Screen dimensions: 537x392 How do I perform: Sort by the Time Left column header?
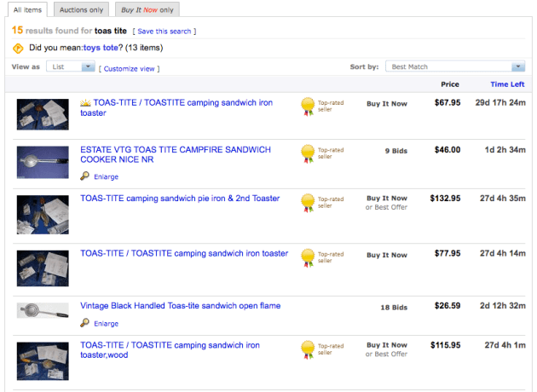(507, 84)
